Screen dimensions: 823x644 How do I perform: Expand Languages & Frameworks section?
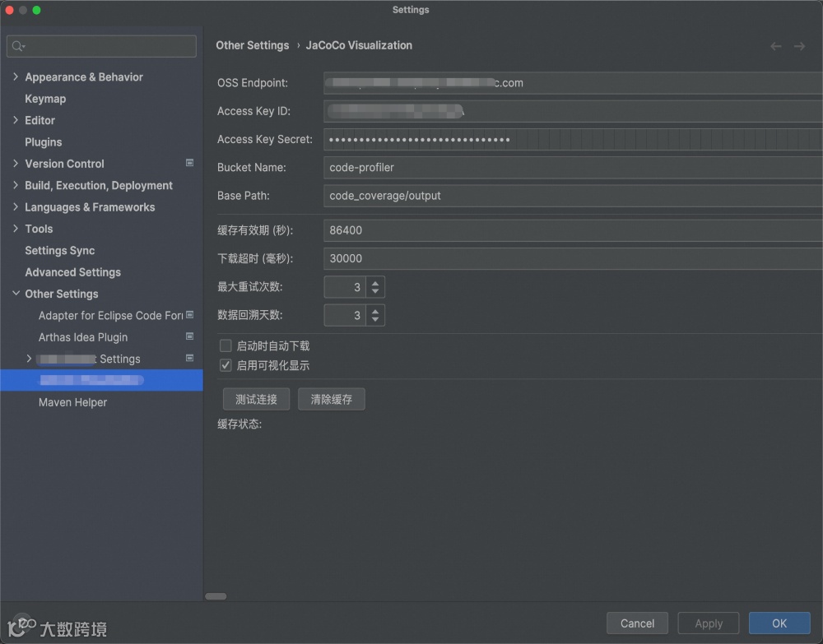pos(15,206)
